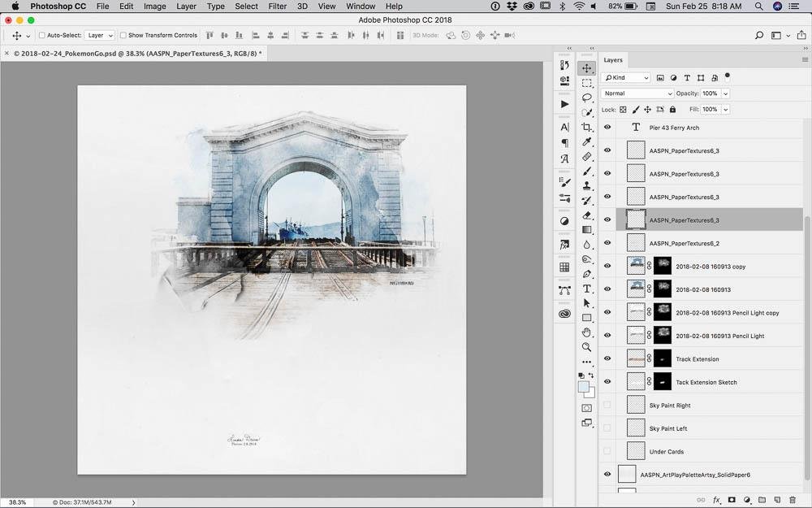Select the Gradient tool
The height and width of the screenshot is (508, 812).
tap(587, 230)
